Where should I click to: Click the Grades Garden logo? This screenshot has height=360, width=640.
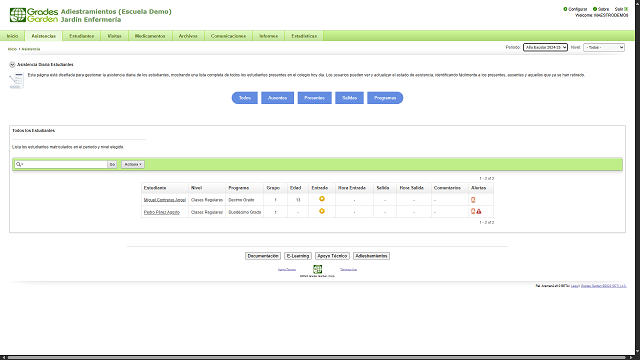click(x=34, y=15)
